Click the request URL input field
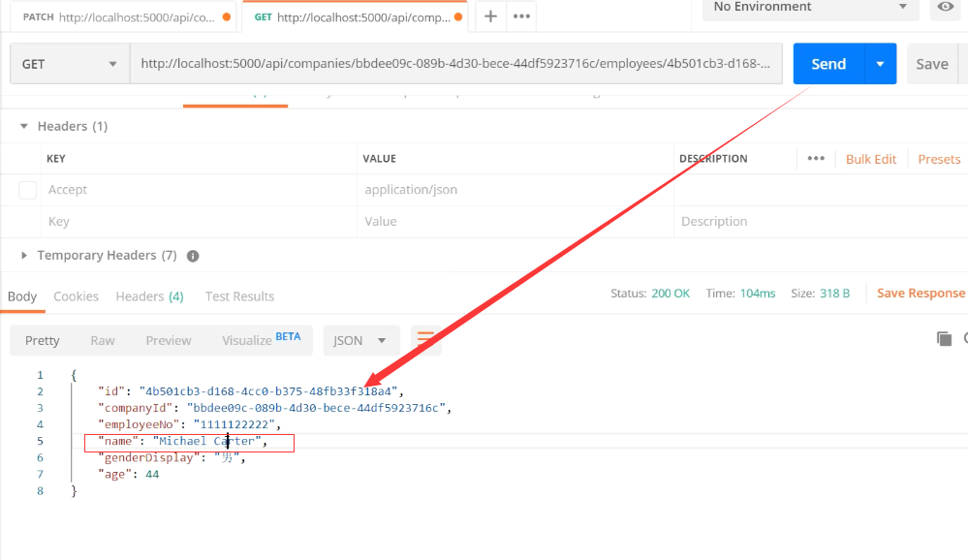The height and width of the screenshot is (560, 968). coord(456,64)
